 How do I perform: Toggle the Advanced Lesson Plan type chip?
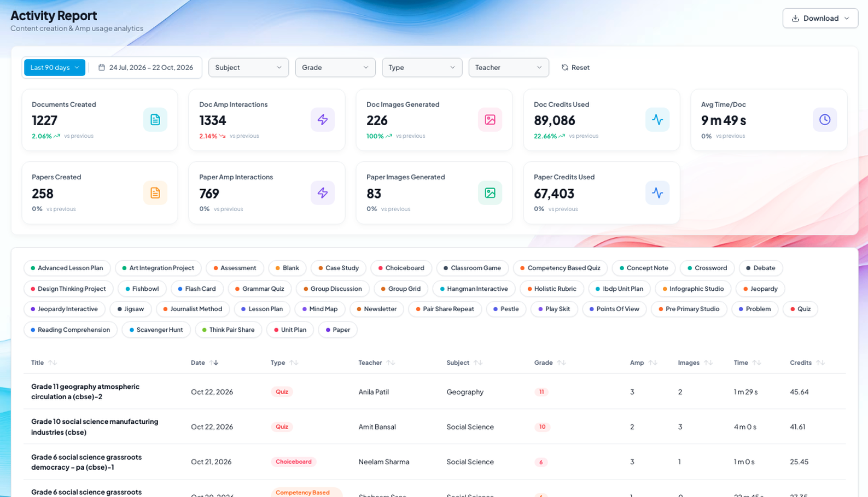(x=67, y=268)
